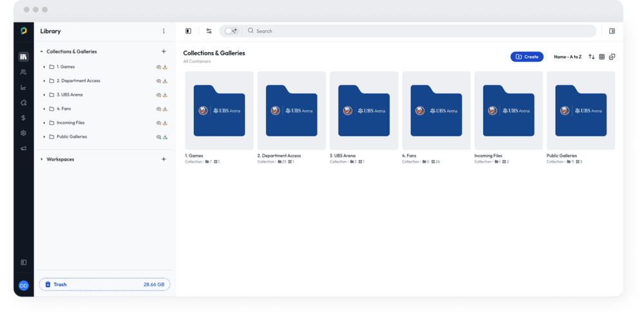
Task: Toggle visibility eye icon for Public Galleries
Action: [158, 137]
